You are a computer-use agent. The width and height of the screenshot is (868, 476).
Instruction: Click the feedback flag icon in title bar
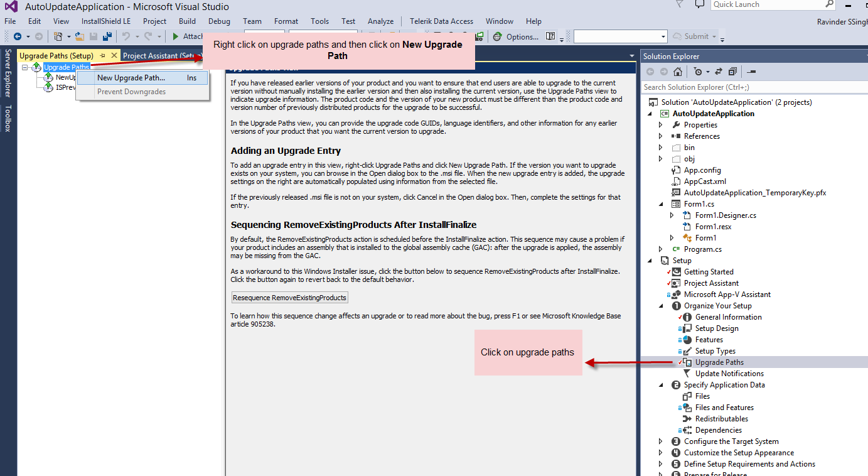pyautogui.click(x=680, y=4)
